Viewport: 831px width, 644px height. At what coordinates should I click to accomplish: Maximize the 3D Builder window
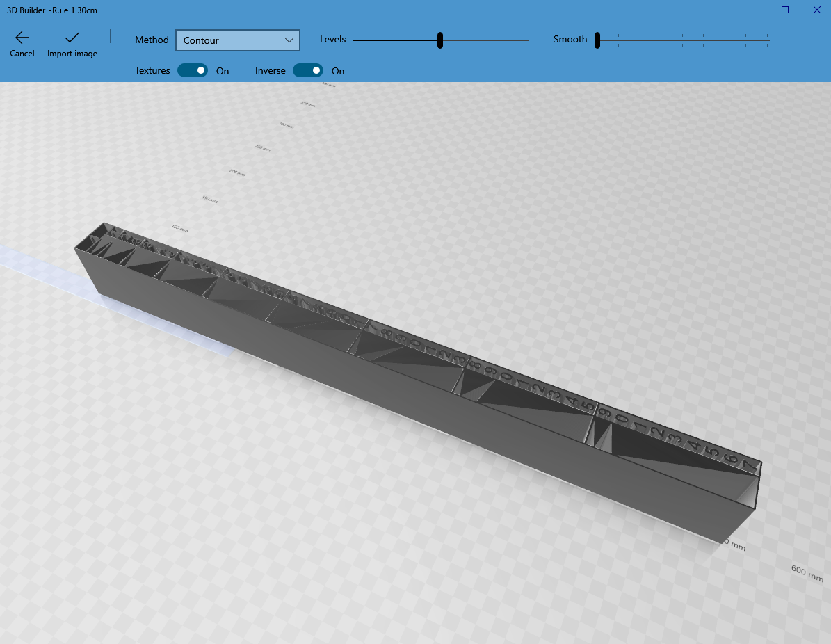click(x=784, y=10)
